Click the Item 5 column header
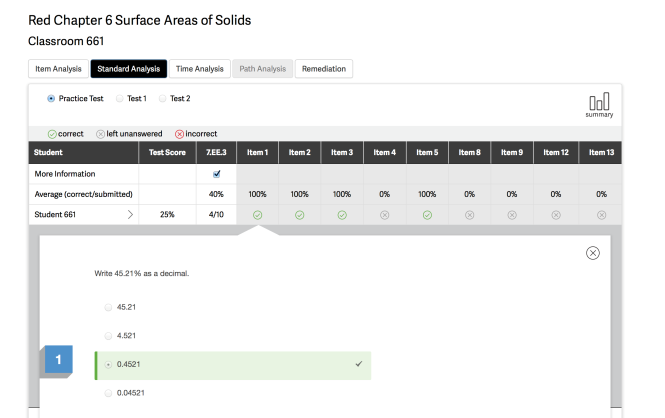This screenshot has width=665, height=418. 427,153
